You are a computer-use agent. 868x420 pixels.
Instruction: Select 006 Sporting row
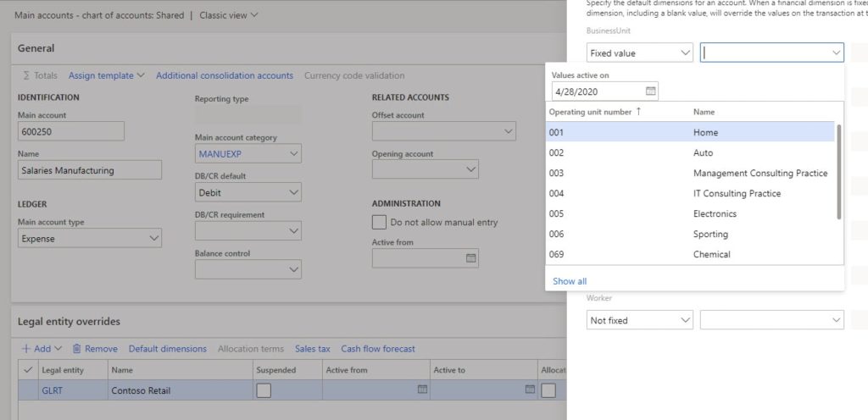[690, 234]
